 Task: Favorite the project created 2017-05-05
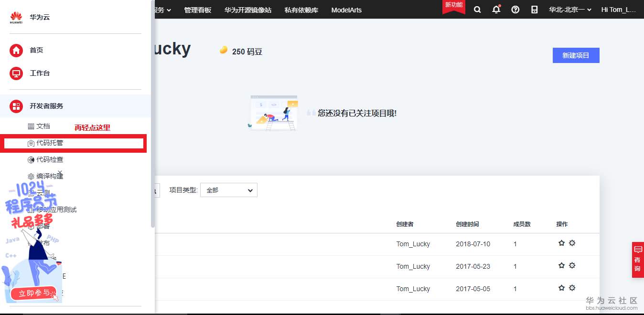[561, 288]
